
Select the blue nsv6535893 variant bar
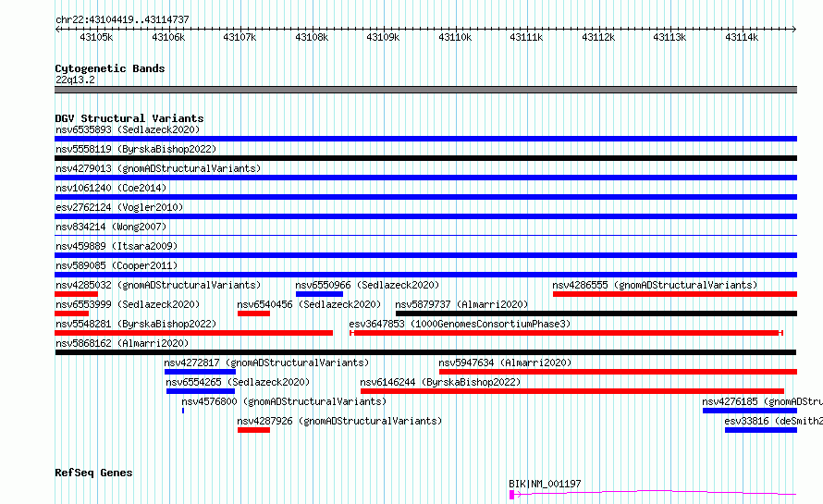point(425,139)
